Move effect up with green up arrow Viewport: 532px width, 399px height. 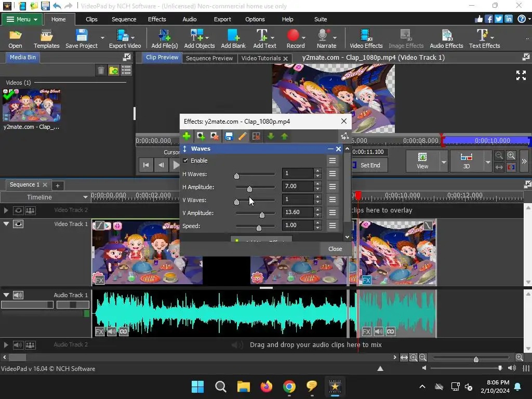tap(284, 137)
